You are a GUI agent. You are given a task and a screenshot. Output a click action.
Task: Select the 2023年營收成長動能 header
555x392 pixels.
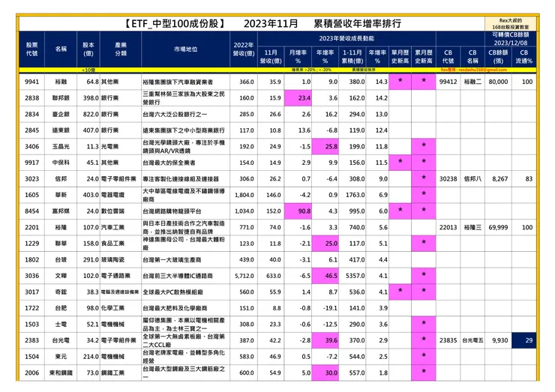(346, 38)
